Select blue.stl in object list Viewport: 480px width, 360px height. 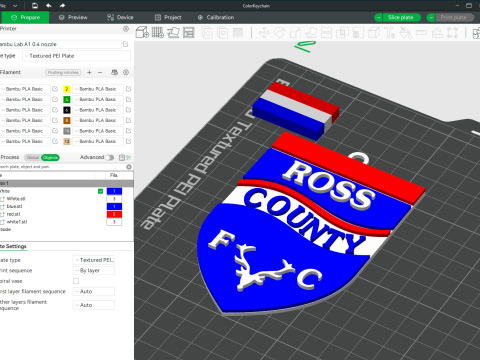tap(13, 206)
